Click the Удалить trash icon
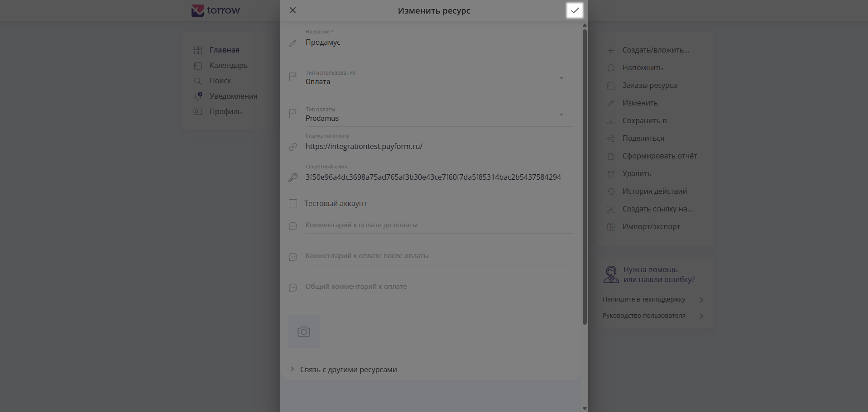This screenshot has width=868, height=412. (x=611, y=174)
